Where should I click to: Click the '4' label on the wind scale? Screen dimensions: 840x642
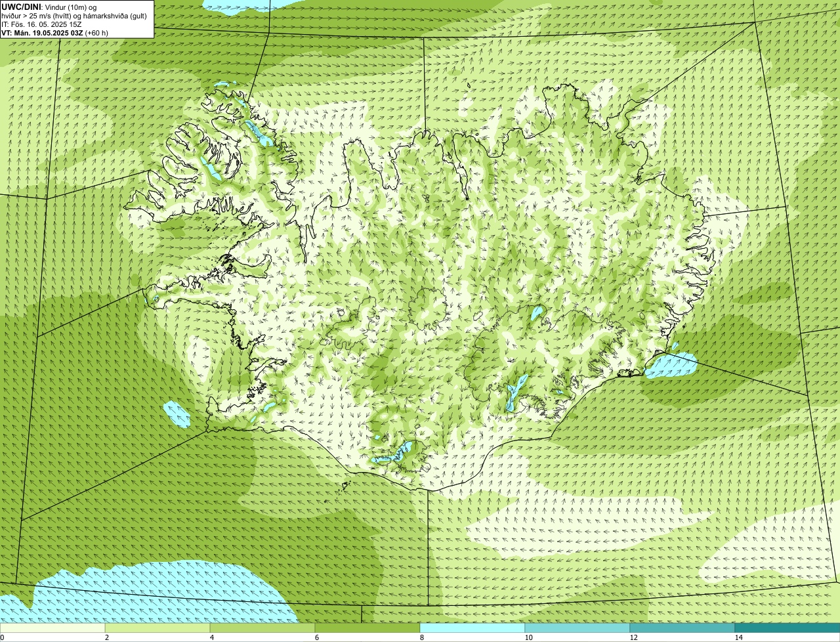click(x=211, y=637)
